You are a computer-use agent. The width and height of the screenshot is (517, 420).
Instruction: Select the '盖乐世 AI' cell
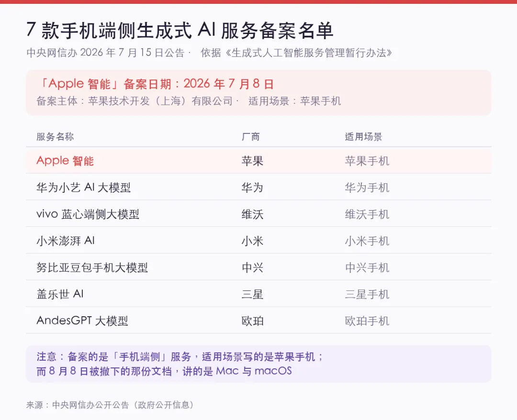(60, 294)
